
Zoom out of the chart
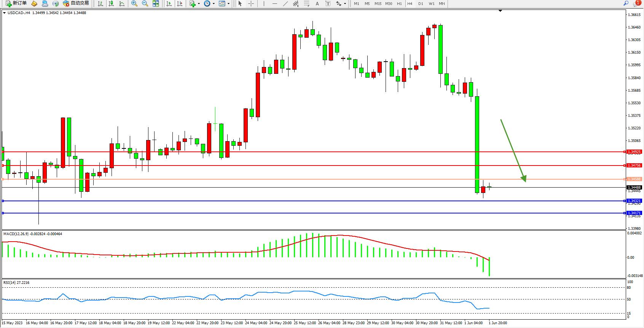coord(145,3)
